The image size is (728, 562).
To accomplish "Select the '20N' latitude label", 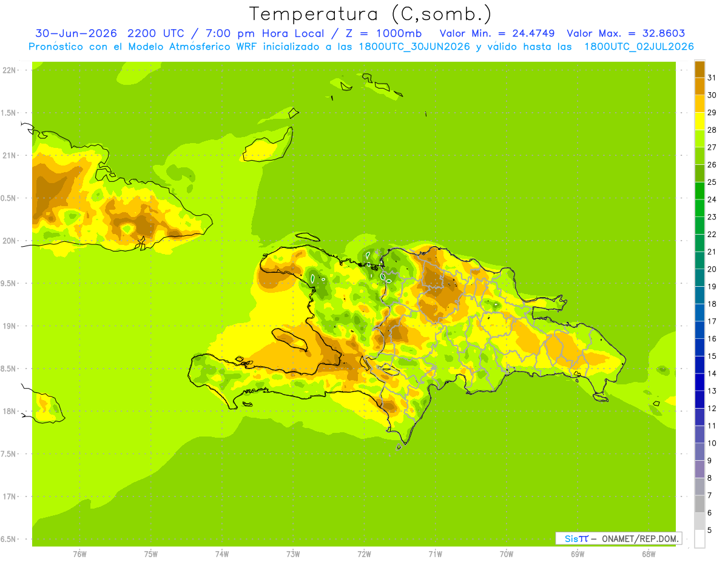I will pyautogui.click(x=9, y=241).
